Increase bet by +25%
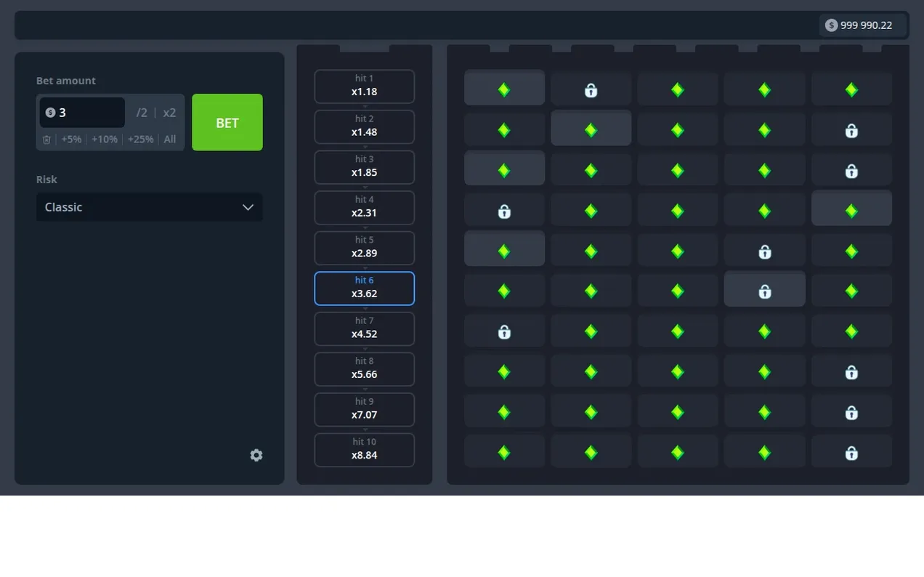 point(140,140)
